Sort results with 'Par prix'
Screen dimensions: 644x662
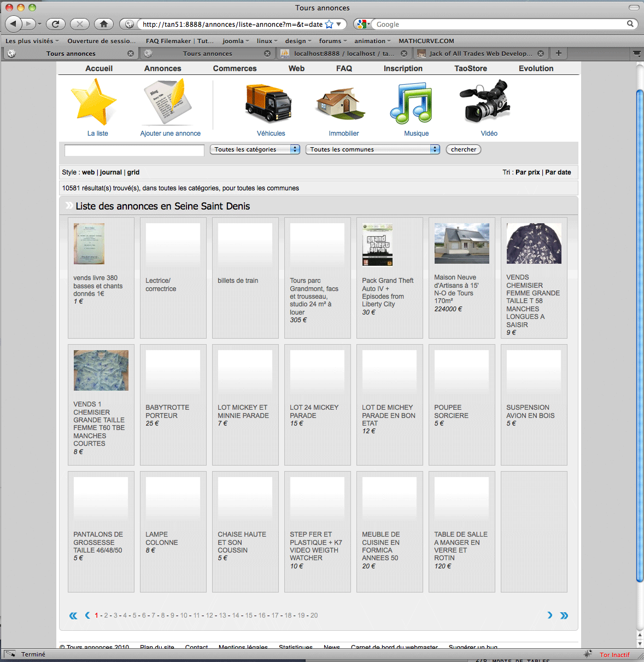click(528, 172)
